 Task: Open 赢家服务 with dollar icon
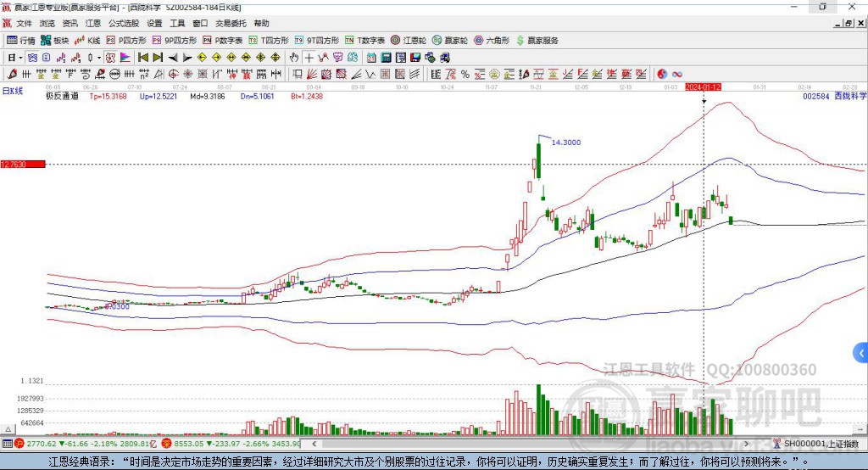pyautogui.click(x=537, y=41)
